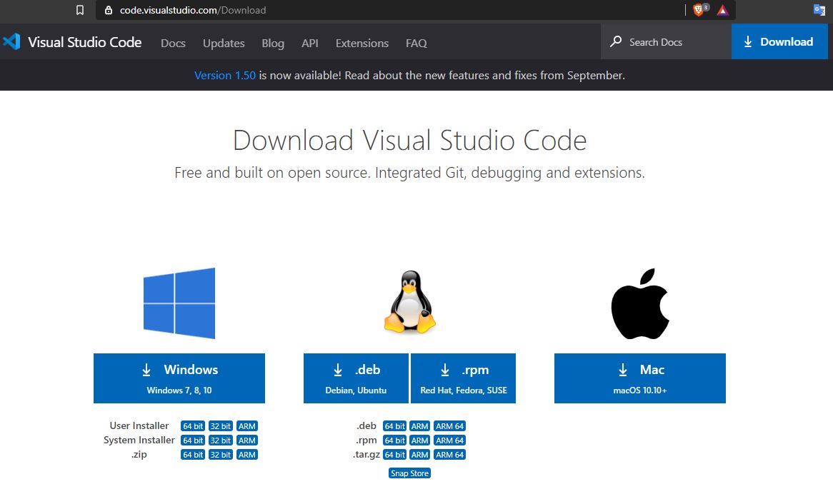The image size is (833, 504).
Task: Click the Visual Studio Code title text
Action: pyautogui.click(x=84, y=42)
